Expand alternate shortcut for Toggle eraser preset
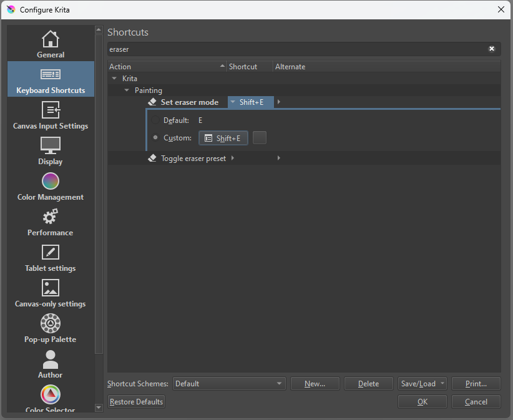 (279, 159)
